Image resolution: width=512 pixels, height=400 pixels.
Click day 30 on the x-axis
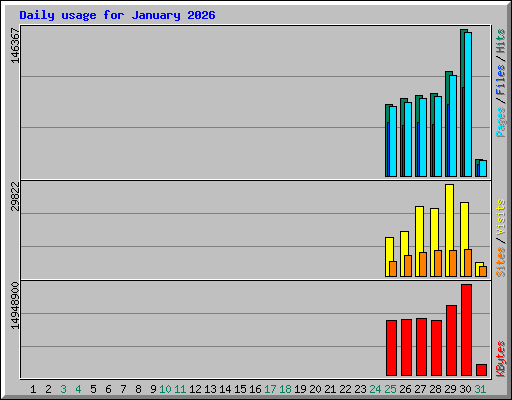coord(465,389)
